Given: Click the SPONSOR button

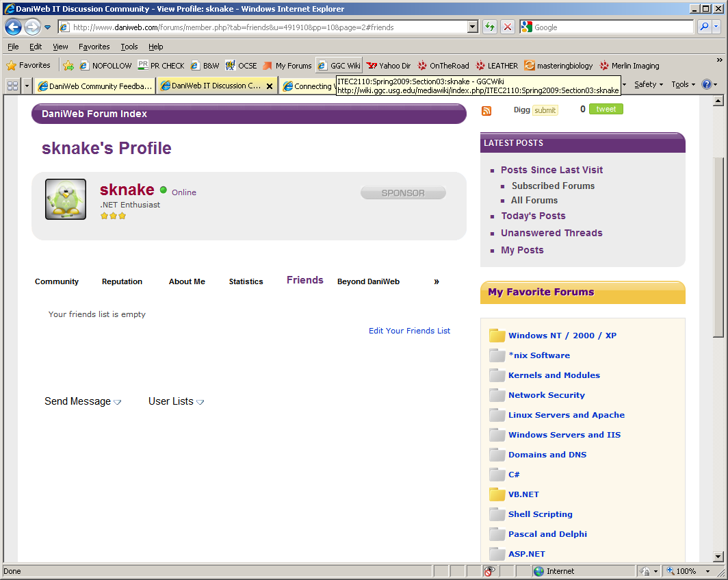Looking at the screenshot, I should pyautogui.click(x=403, y=193).
